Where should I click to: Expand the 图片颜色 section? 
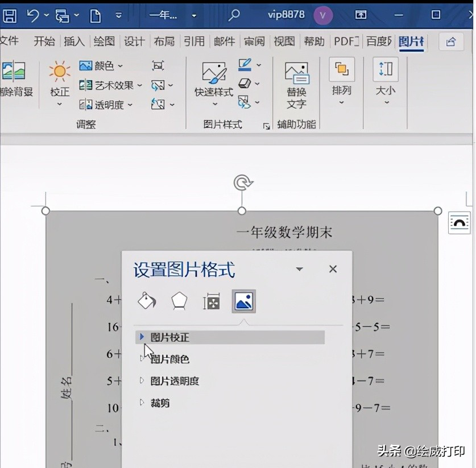click(x=169, y=359)
